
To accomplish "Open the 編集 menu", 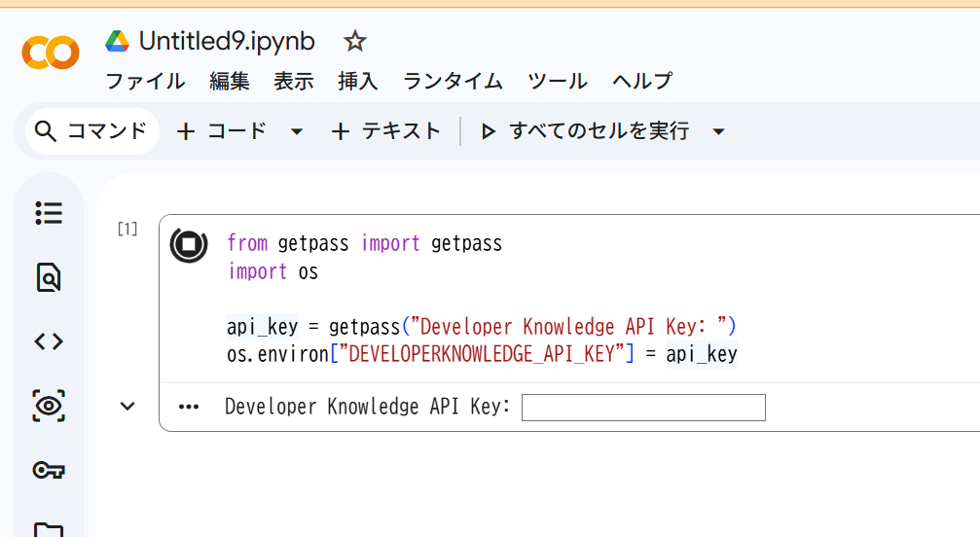I will point(230,81).
